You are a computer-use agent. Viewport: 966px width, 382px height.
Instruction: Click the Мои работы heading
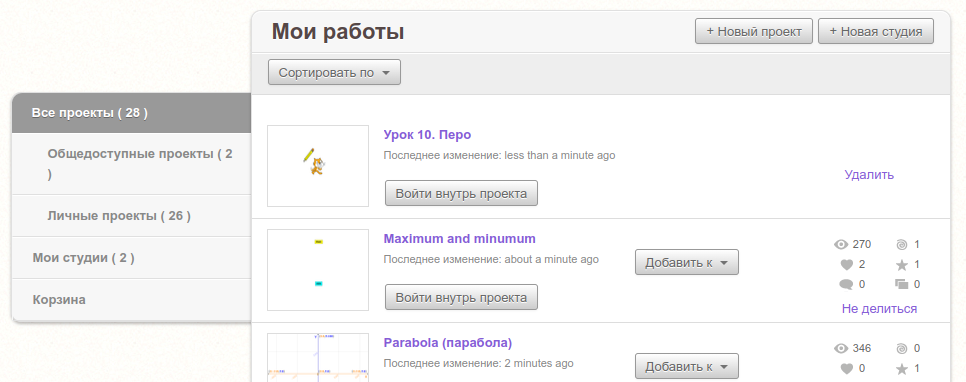click(338, 31)
